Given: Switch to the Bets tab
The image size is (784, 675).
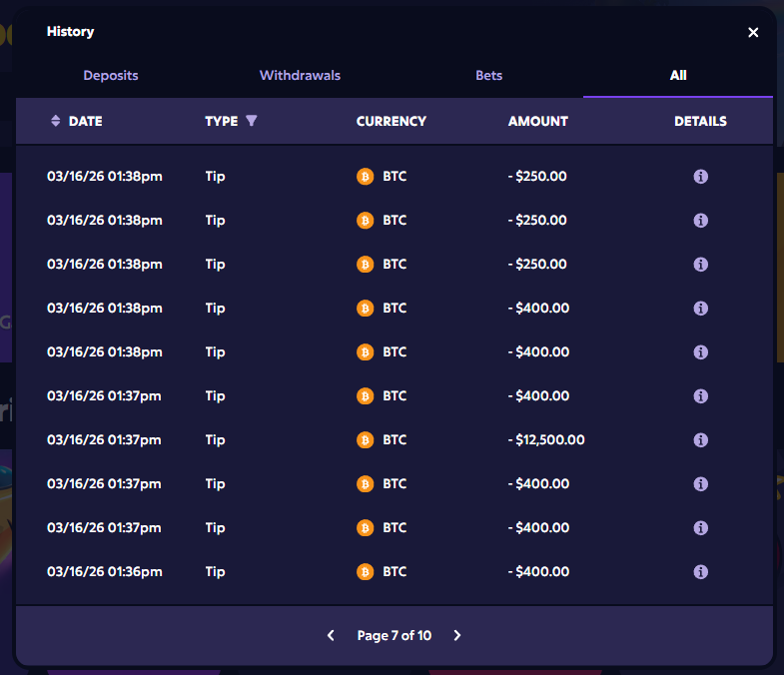Looking at the screenshot, I should click(489, 76).
